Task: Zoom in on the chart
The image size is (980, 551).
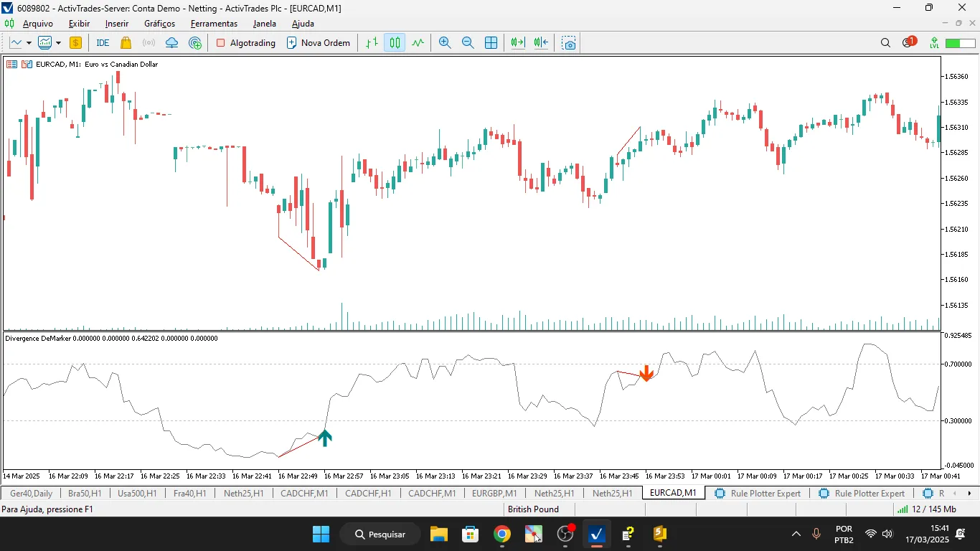Action: coord(445,42)
